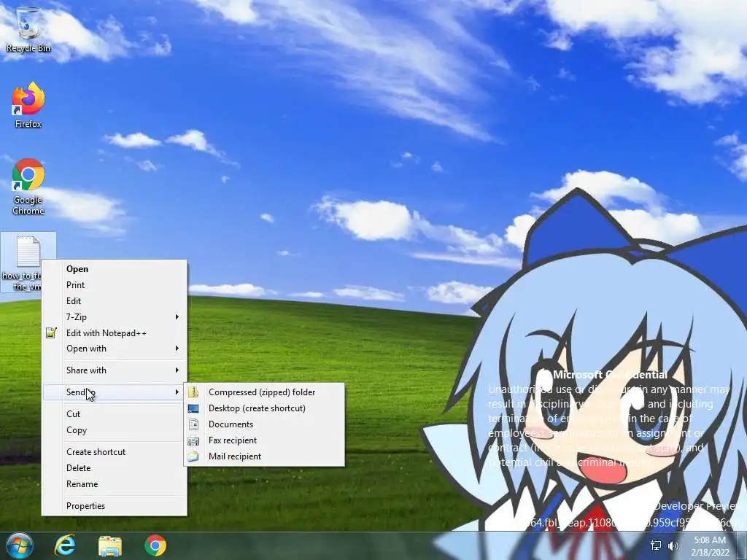Click the Notepad++ icon in context menu
747x560 pixels.
[52, 332]
